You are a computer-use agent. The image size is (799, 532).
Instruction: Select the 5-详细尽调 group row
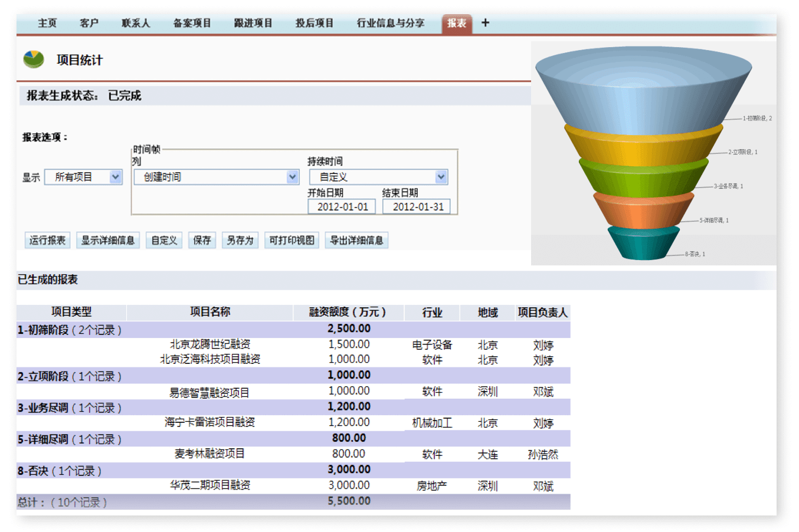coord(293,439)
